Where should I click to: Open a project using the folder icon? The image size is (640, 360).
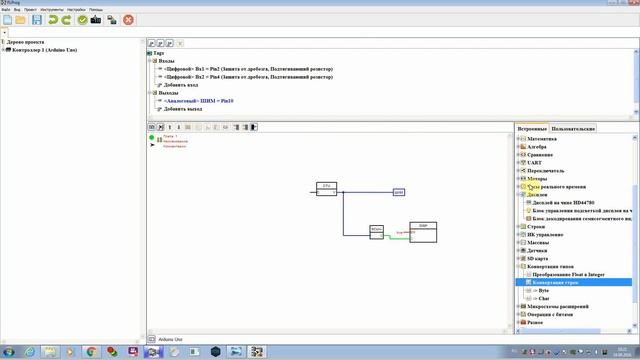20,20
